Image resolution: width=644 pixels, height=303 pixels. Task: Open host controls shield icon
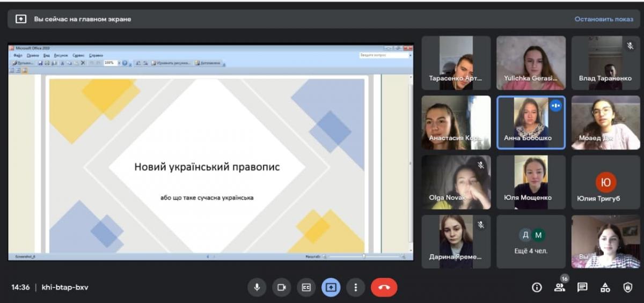628,287
